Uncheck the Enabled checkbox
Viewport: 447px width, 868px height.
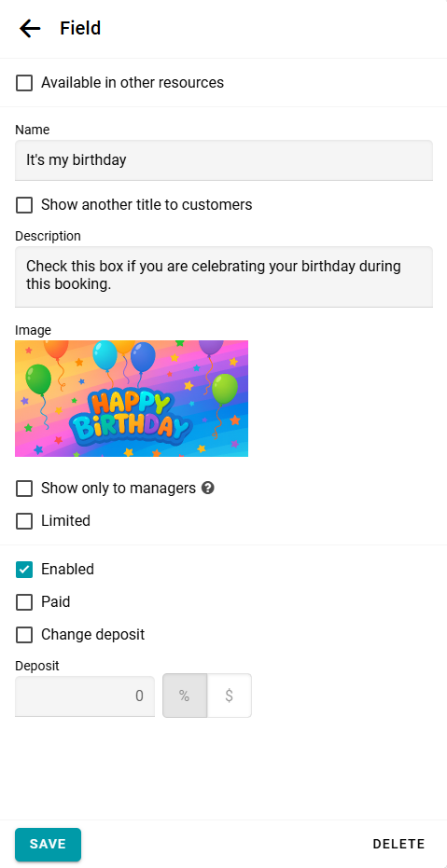pos(24,570)
